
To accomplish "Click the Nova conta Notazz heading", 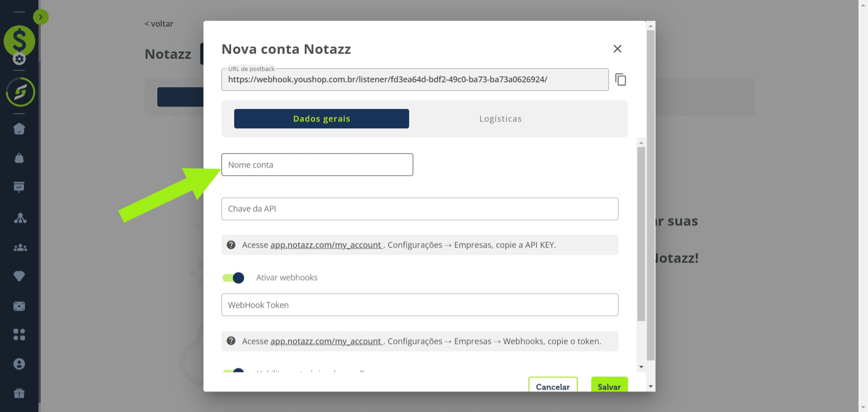I will (286, 49).
